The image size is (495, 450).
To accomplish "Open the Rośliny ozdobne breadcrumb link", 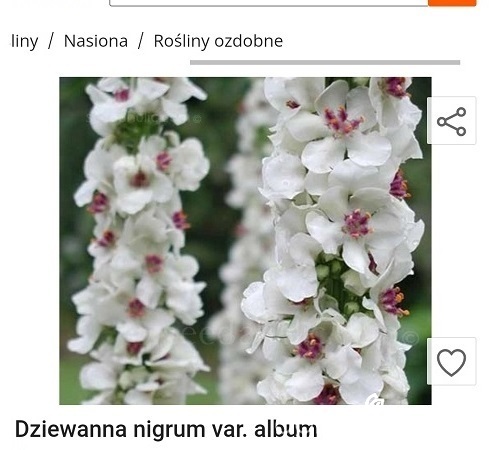I will [x=218, y=41].
